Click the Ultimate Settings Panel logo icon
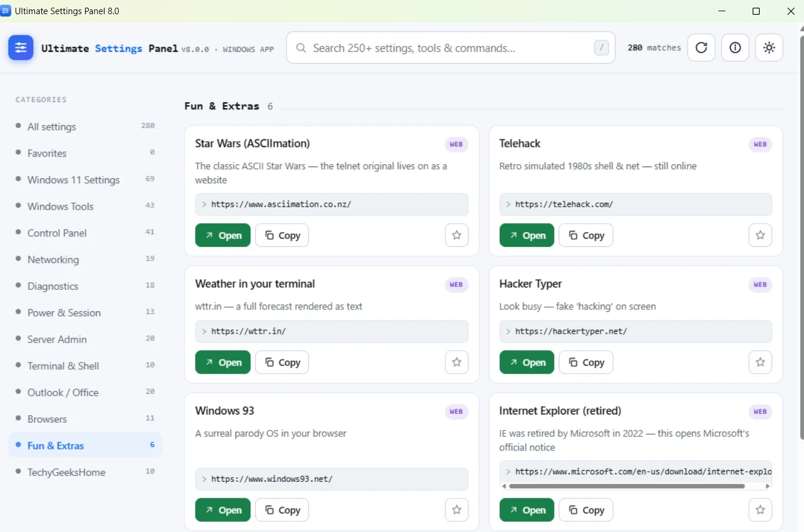 pyautogui.click(x=21, y=48)
